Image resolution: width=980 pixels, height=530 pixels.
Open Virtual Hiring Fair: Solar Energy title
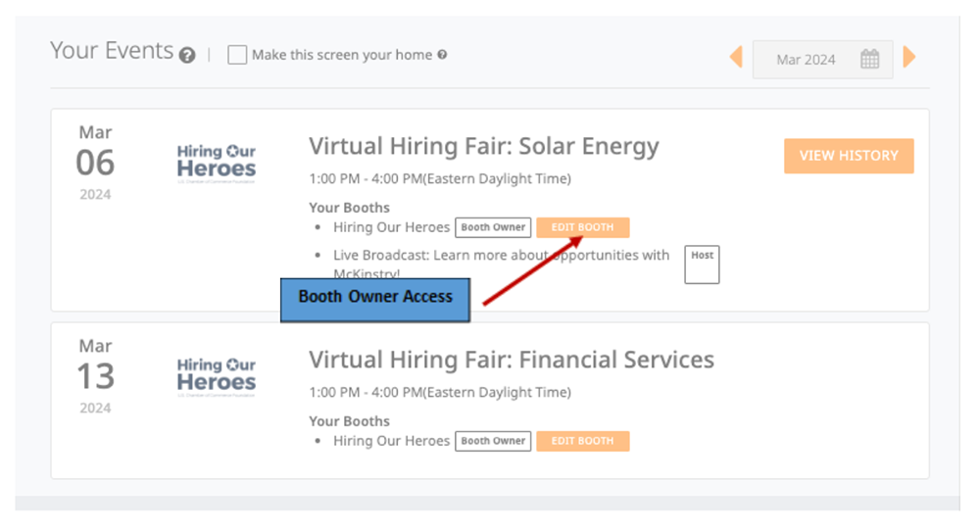[484, 146]
